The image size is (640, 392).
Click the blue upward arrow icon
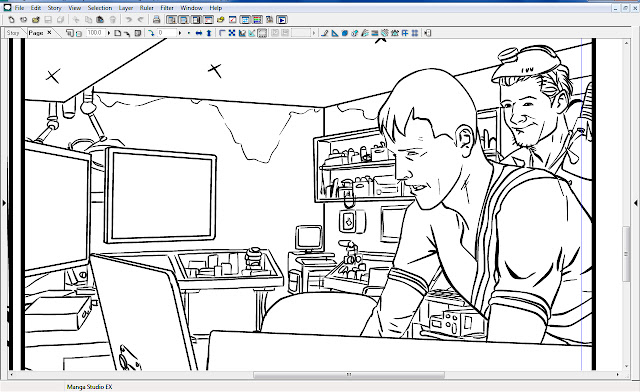[209, 33]
